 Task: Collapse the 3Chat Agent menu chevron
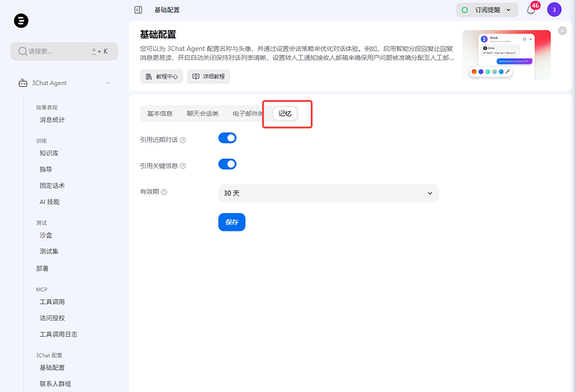point(108,83)
